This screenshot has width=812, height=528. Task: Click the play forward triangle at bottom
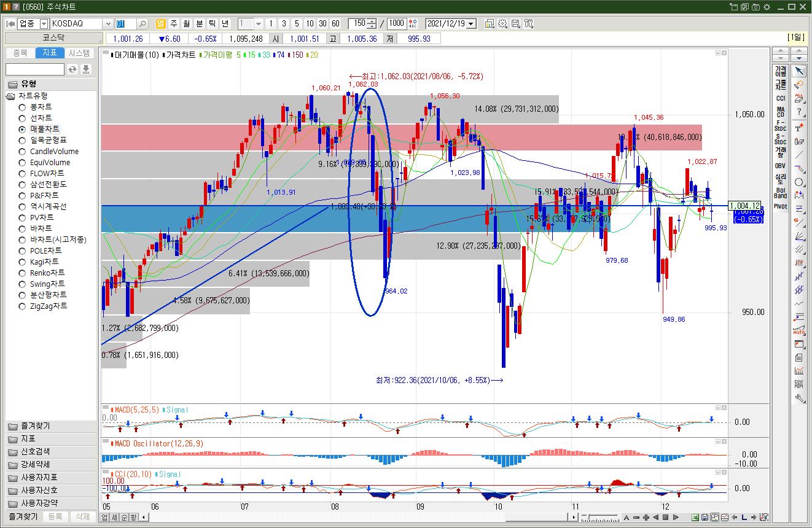pos(676,518)
